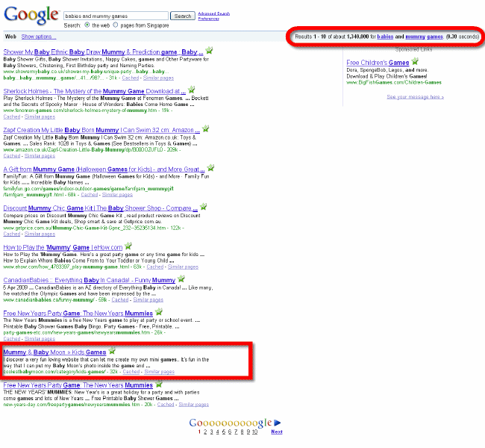Go to results page 3
This screenshot has height=448, width=485.
(212, 432)
